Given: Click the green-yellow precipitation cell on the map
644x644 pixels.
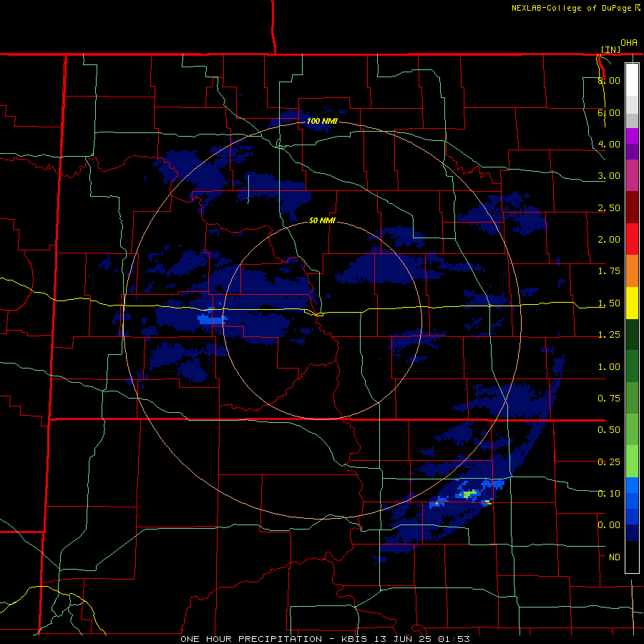Looking at the screenshot, I should pos(469,494).
